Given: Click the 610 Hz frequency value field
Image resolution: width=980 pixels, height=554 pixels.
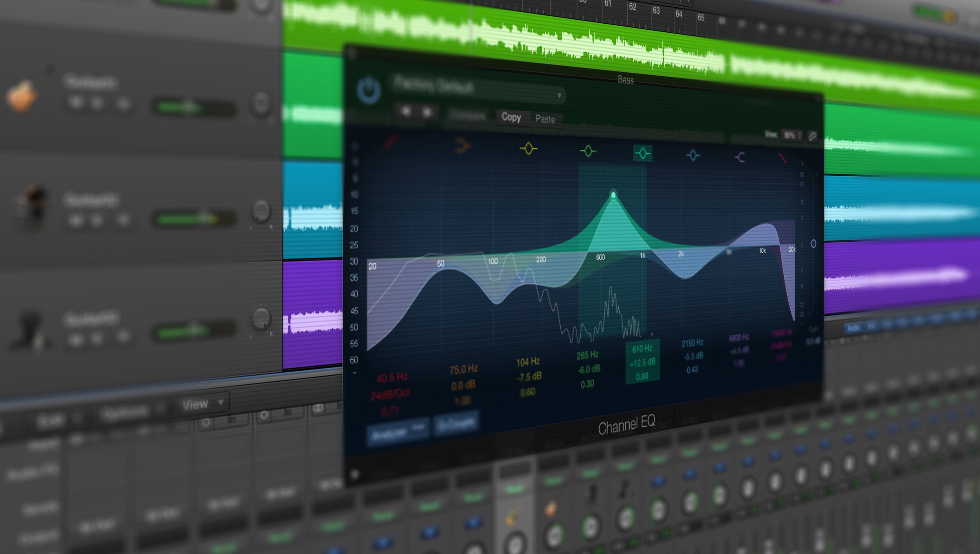Looking at the screenshot, I should (x=642, y=349).
